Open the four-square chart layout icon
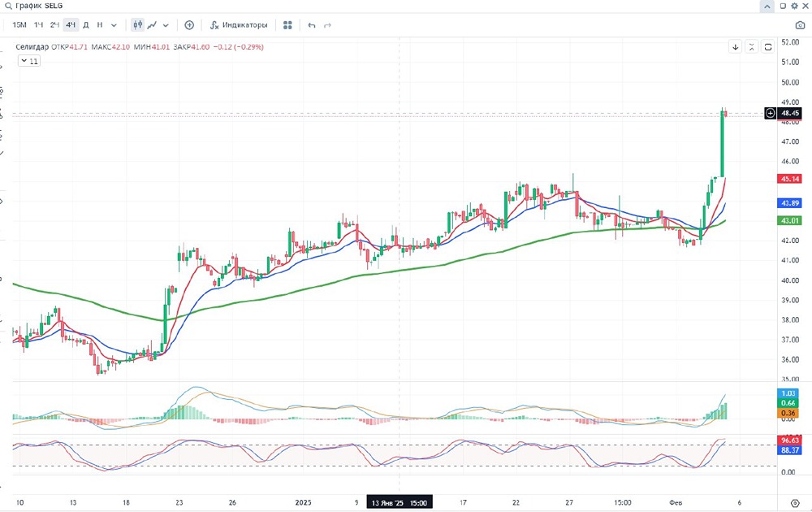The height and width of the screenshot is (512, 812). coord(288,25)
